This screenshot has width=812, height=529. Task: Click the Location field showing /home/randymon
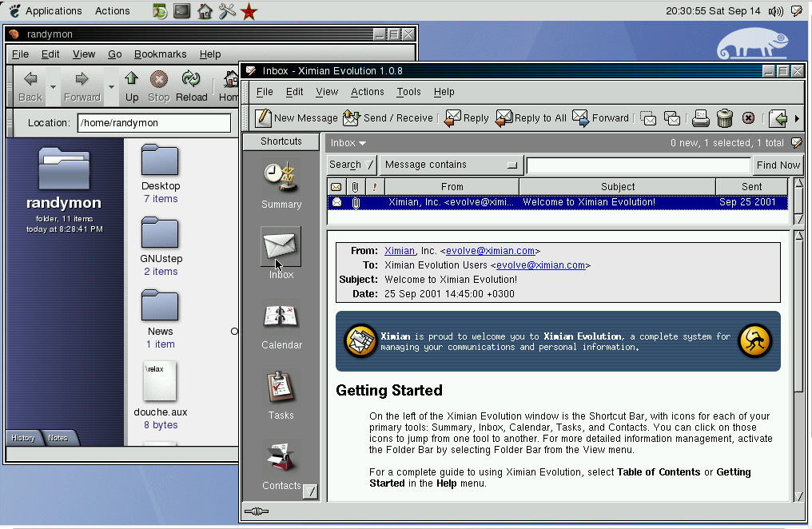tap(153, 123)
